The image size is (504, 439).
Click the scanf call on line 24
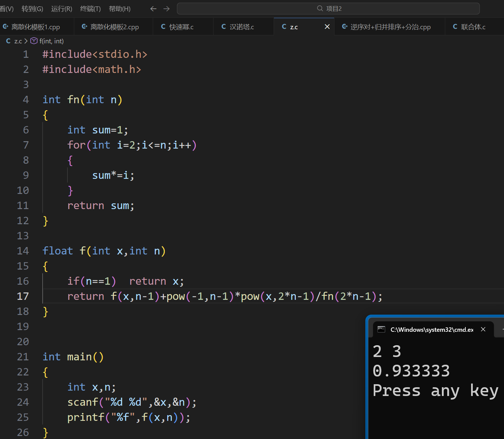[132, 402]
